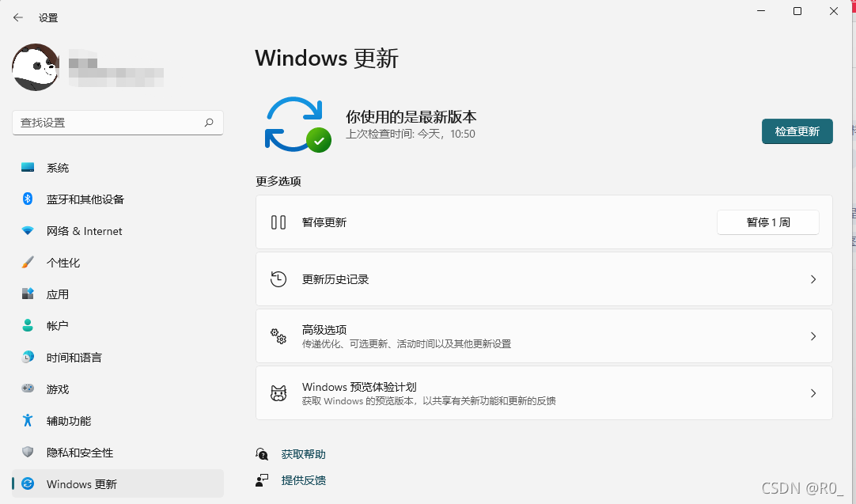Click the 帐户 person icon
This screenshot has width=856, height=504.
pyautogui.click(x=28, y=325)
